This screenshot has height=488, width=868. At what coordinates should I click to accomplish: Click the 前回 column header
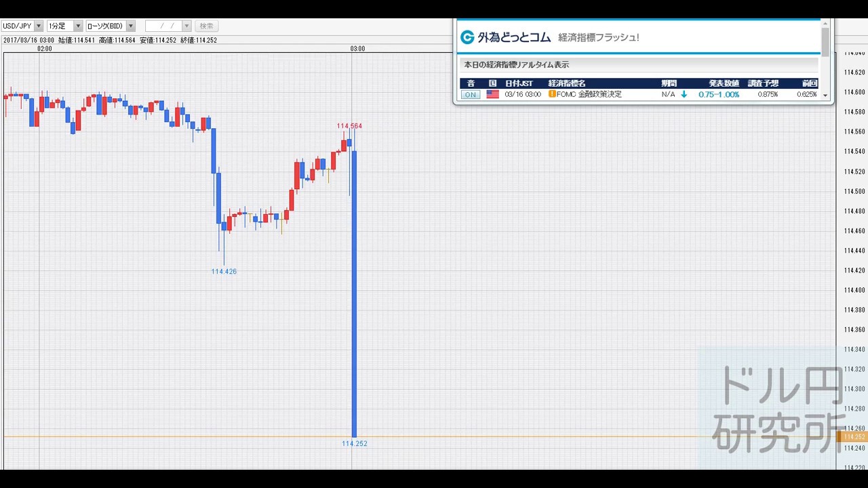809,83
